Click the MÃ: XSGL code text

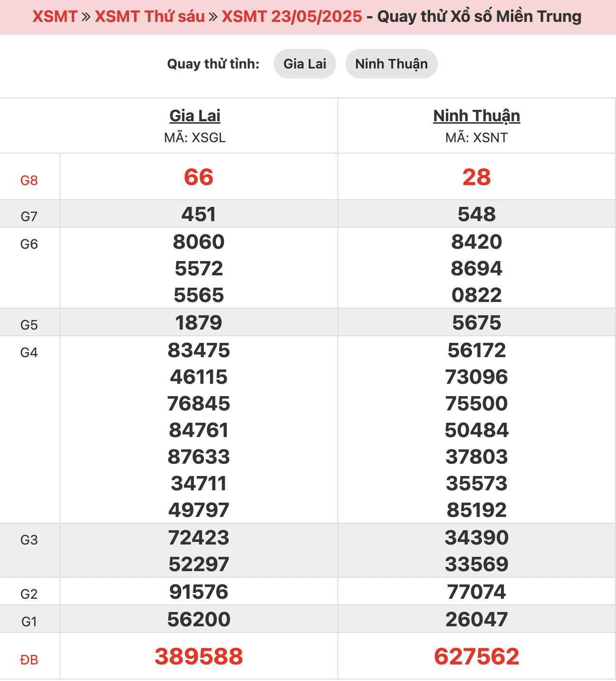[x=195, y=138]
